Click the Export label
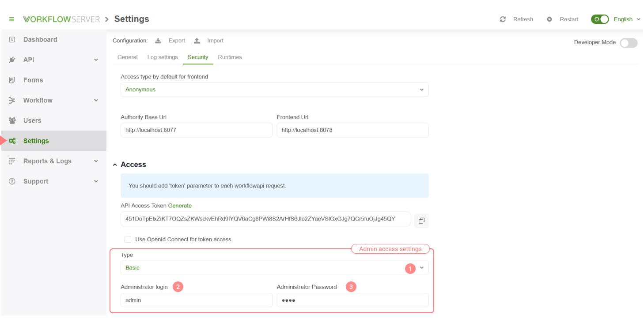The image size is (644, 326). (177, 41)
